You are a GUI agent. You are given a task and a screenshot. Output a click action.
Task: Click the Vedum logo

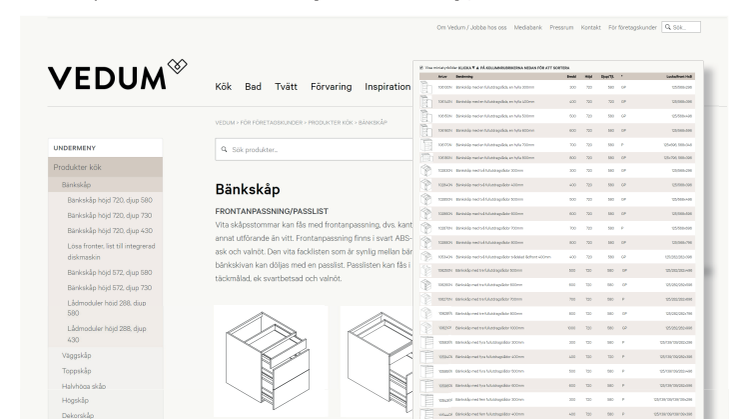point(118,75)
